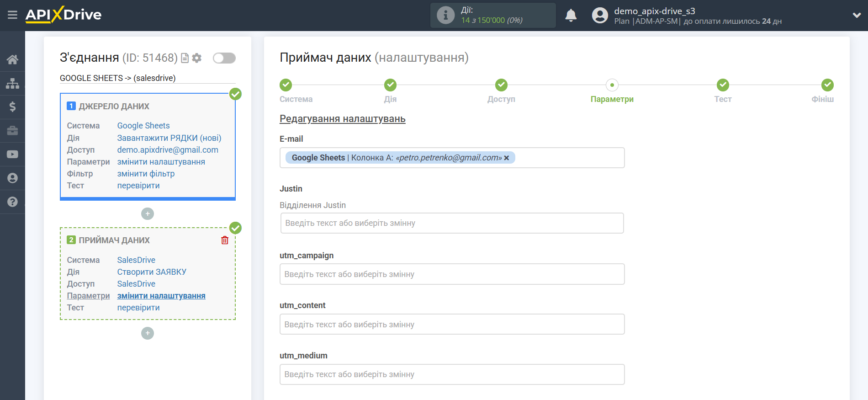
Task: Open billing dollar icon in sidebar
Action: coord(12,107)
